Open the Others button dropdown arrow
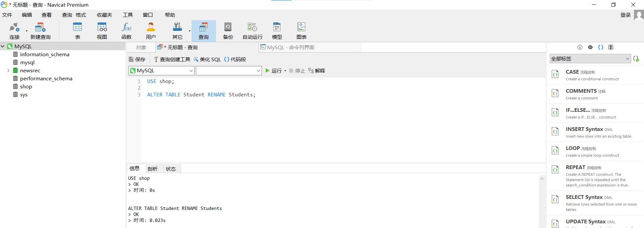644x228 pixels. pyautogui.click(x=190, y=31)
